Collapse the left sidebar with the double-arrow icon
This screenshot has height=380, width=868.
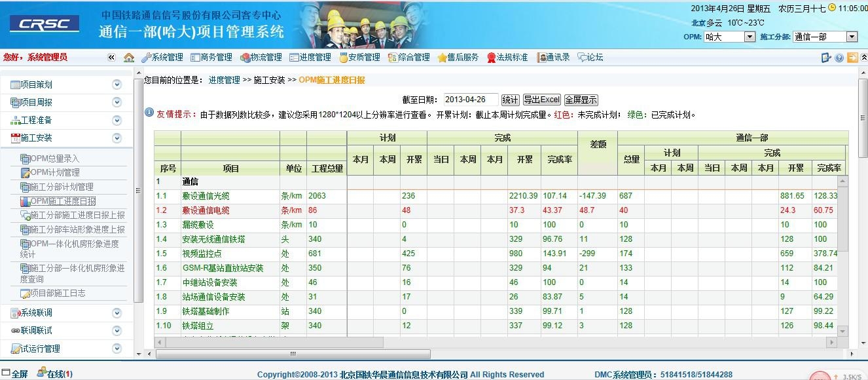pyautogui.click(x=111, y=58)
